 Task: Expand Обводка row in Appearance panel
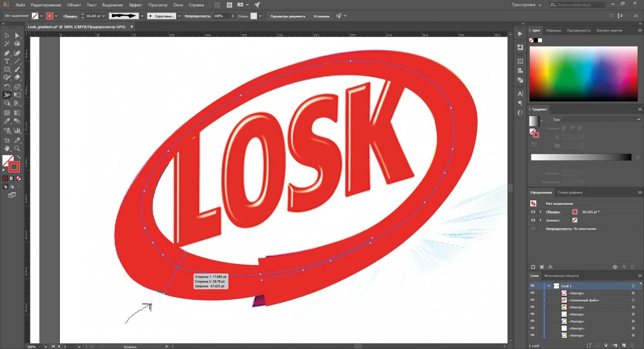(x=540, y=212)
